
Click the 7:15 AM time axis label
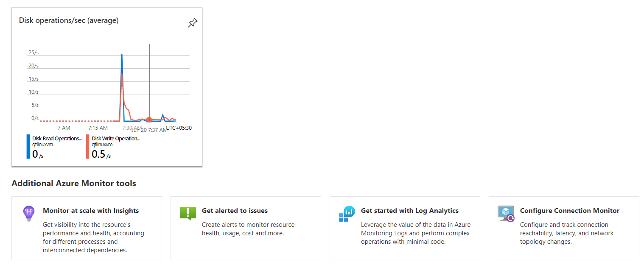[x=98, y=128]
